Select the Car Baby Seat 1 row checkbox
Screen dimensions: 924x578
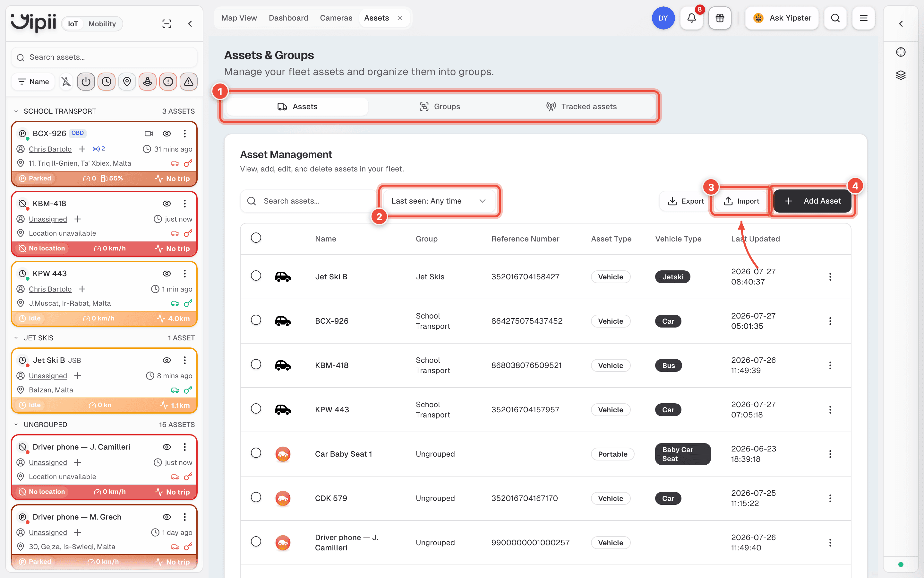(256, 453)
